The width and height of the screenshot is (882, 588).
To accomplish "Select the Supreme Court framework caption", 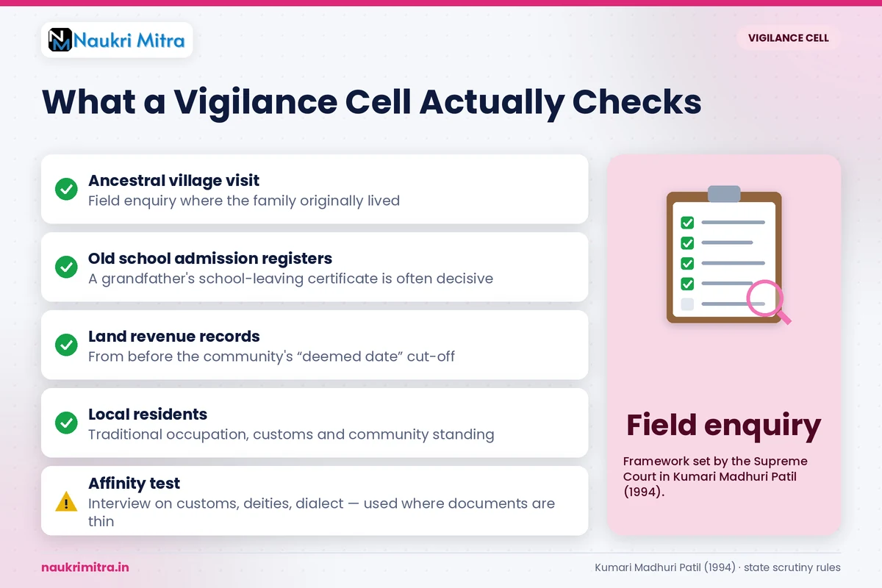I will [x=715, y=476].
